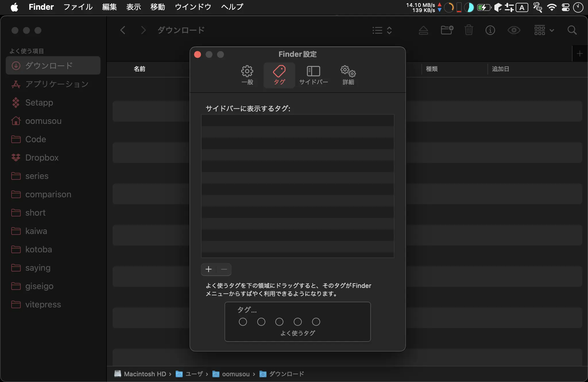The image size is (588, 382).
Task: Open the 詳細 (Advanced) settings tab
Action: pos(348,75)
